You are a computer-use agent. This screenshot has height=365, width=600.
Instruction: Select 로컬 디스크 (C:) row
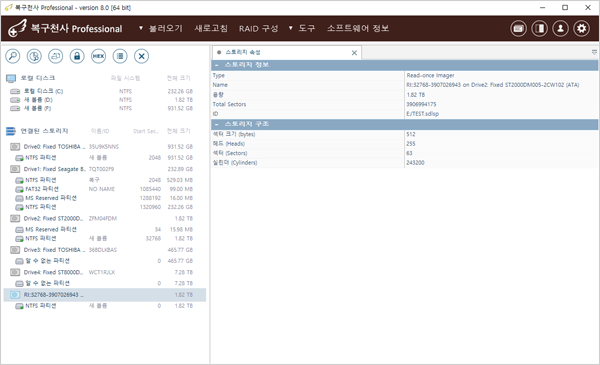point(104,91)
